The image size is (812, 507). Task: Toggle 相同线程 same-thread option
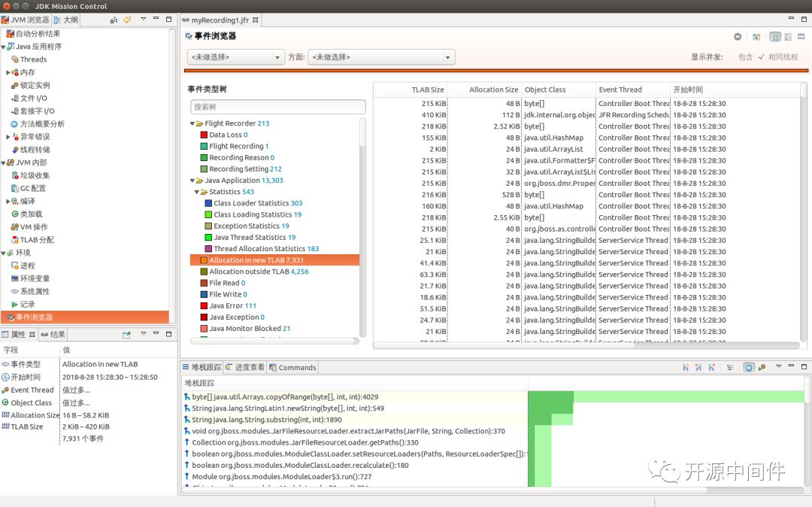[778, 57]
